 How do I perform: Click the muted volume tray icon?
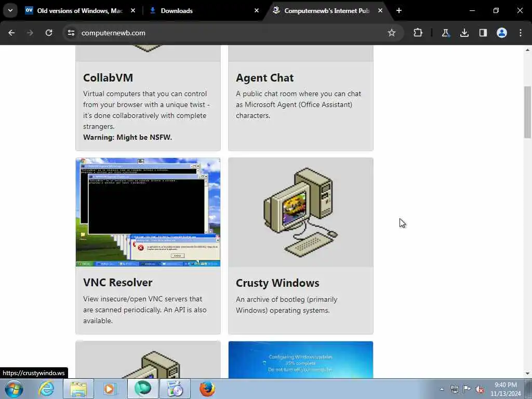click(x=480, y=389)
